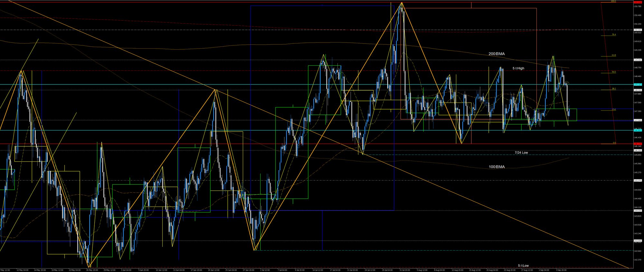
Task: Click the Fibonacci 100.0 level label
Action: pos(613,1)
